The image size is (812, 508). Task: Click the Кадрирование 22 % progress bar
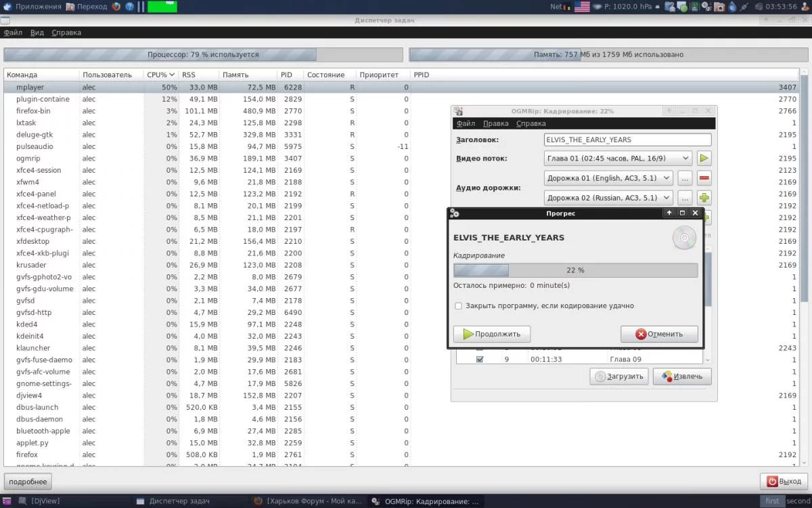575,270
